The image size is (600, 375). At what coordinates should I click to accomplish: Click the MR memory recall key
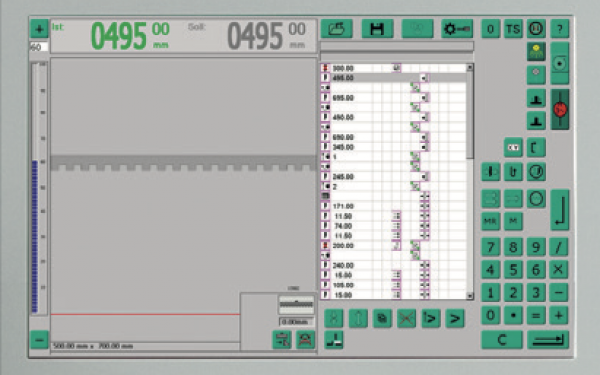pyautogui.click(x=490, y=221)
